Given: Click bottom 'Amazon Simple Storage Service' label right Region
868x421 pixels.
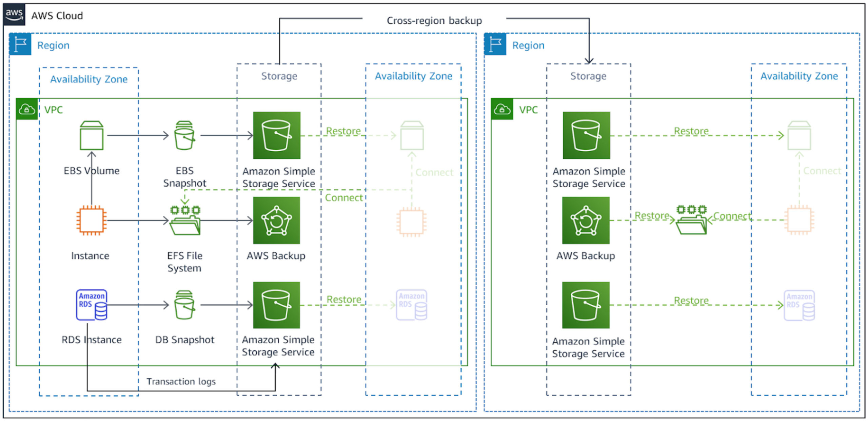Looking at the screenshot, I should pos(588,347).
